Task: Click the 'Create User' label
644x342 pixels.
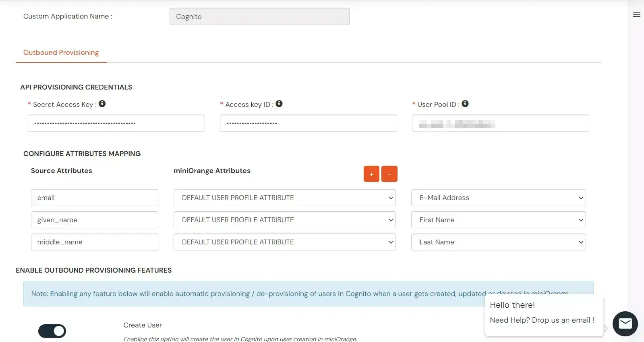Action: click(x=143, y=325)
